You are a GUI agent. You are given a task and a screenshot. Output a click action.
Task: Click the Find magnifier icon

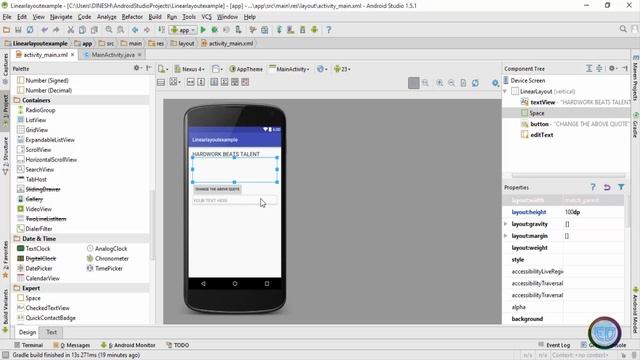click(x=109, y=30)
